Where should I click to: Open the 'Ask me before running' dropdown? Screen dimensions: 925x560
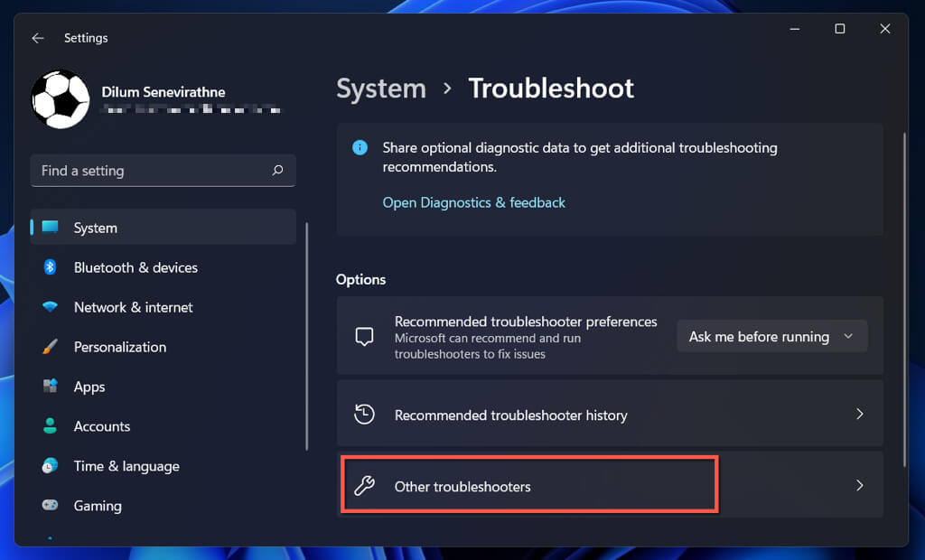click(771, 336)
